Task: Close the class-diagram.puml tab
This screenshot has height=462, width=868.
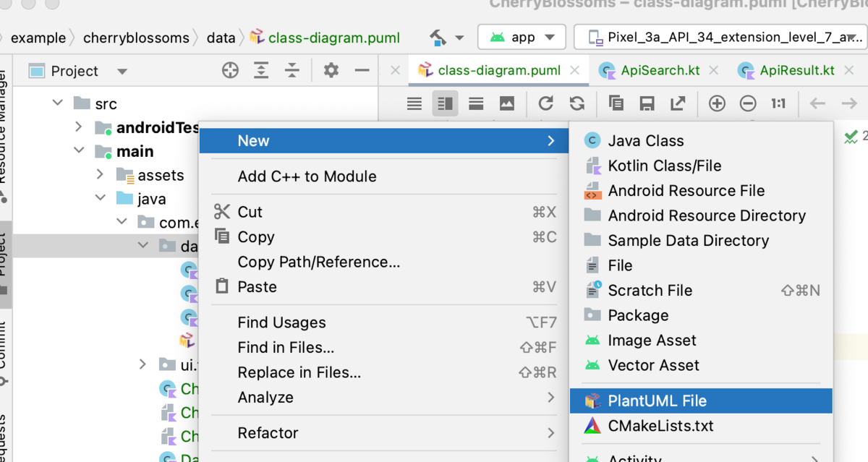Action: pyautogui.click(x=575, y=70)
